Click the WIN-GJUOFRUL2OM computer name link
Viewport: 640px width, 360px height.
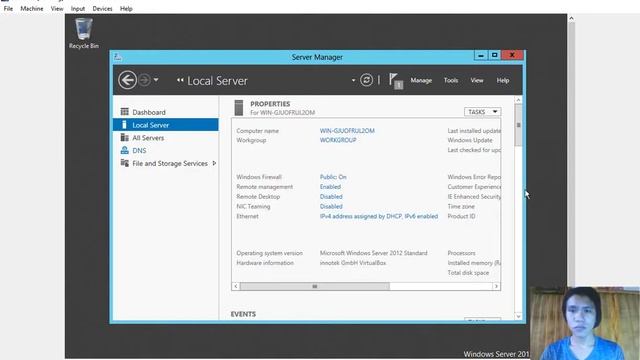point(347,131)
